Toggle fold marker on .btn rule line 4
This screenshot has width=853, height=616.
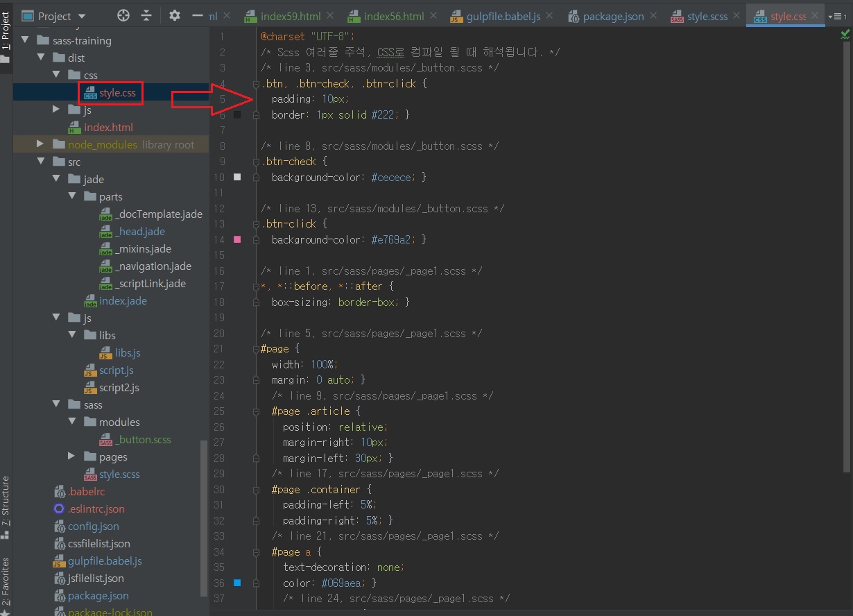(257, 84)
